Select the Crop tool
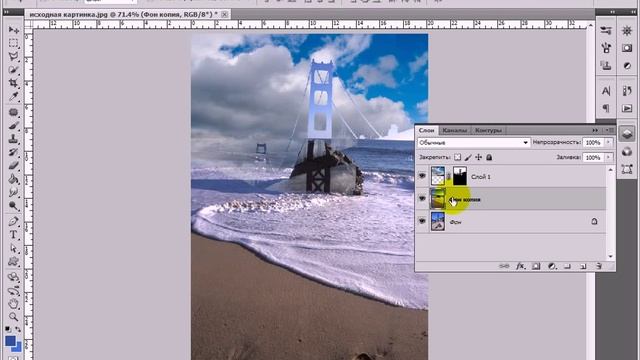The image size is (640, 360). tap(13, 83)
